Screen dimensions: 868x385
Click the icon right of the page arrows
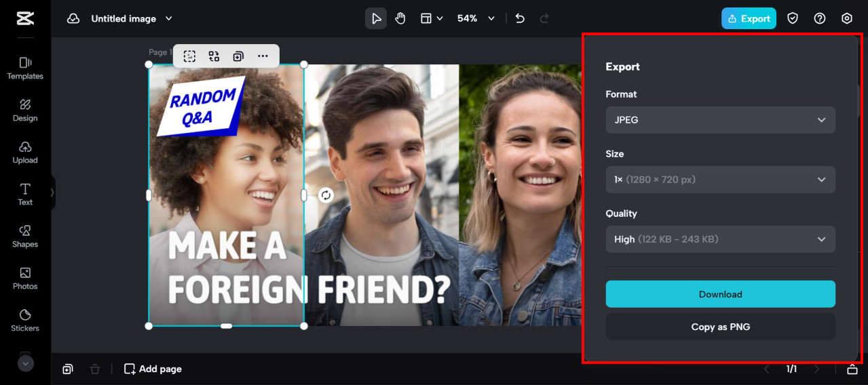pyautogui.click(x=852, y=369)
